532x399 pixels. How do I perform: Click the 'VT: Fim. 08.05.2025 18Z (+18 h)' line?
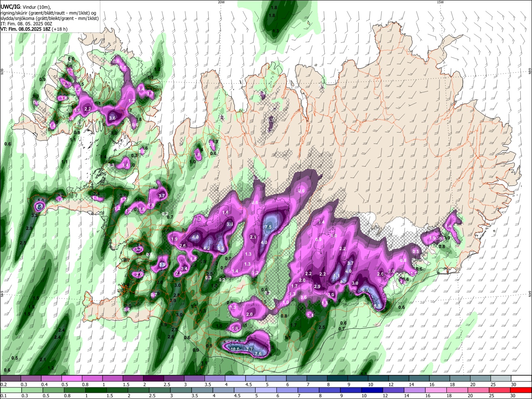pos(34,30)
